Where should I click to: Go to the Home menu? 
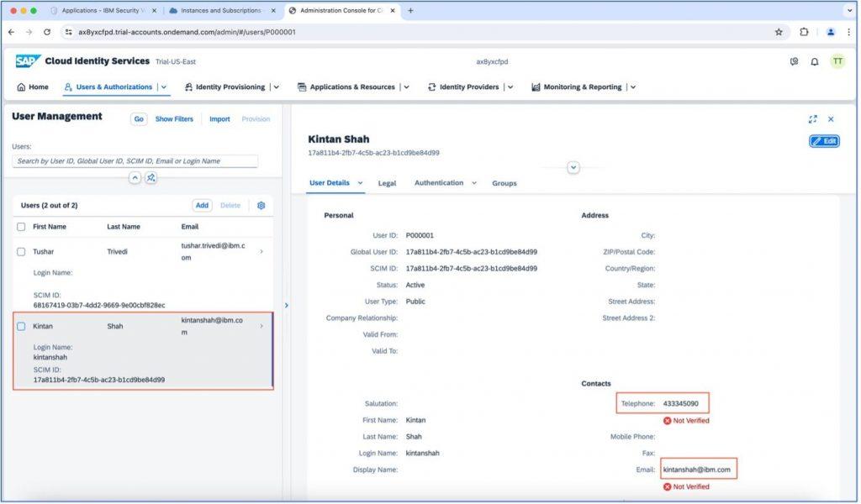[x=33, y=87]
